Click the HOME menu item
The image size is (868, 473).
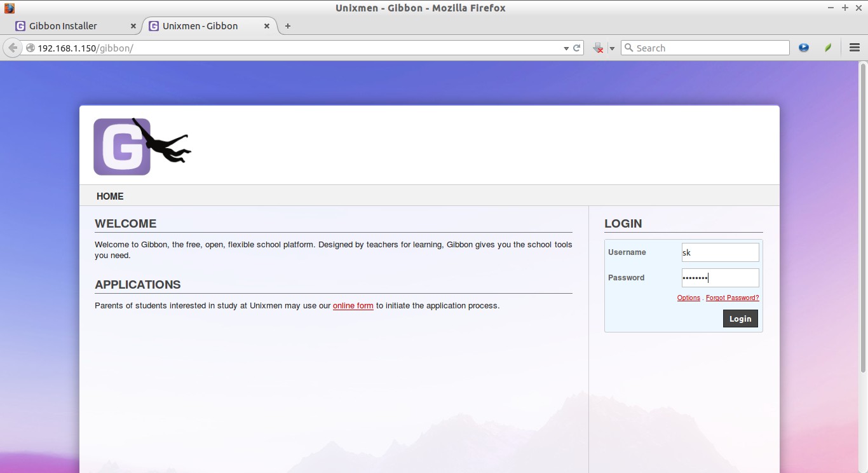(110, 196)
